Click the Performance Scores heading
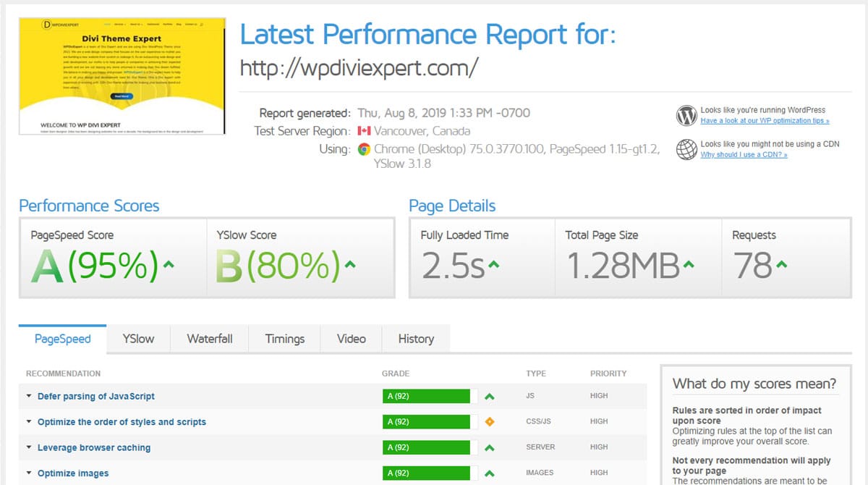This screenshot has height=485, width=868. tap(89, 206)
